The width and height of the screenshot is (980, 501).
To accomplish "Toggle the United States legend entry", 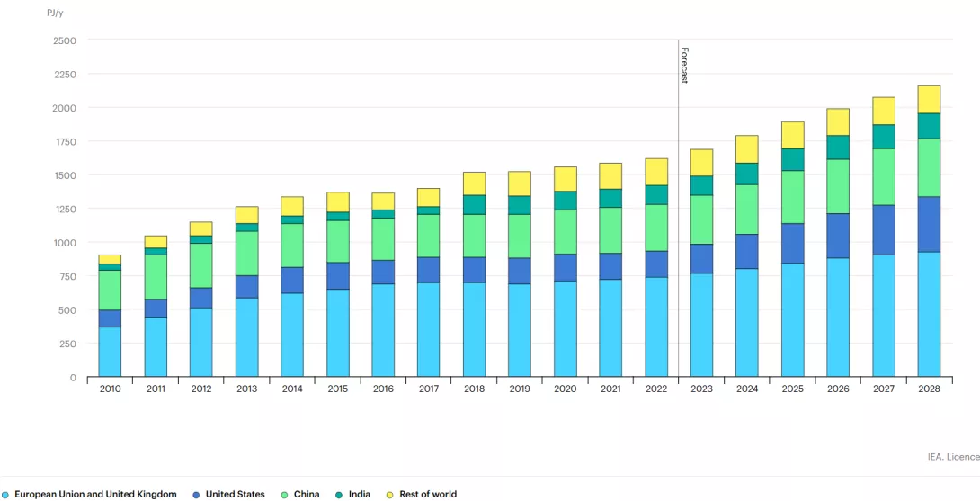I will tap(228, 494).
